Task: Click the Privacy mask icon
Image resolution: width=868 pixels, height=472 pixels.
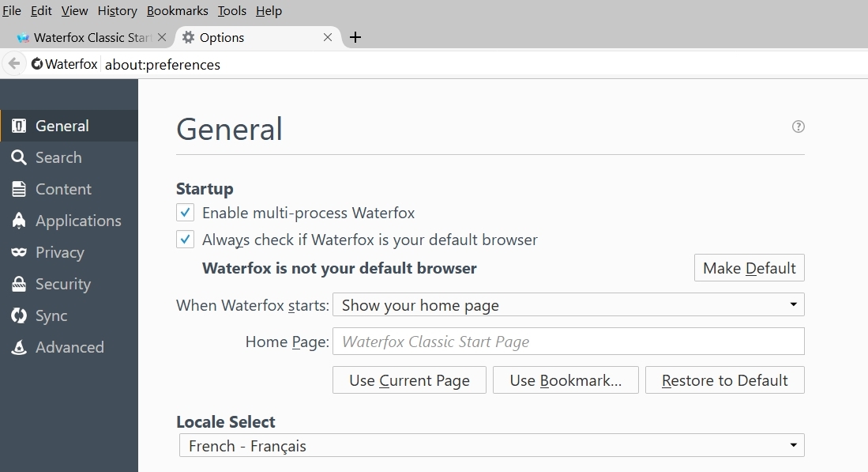Action: coord(19,252)
